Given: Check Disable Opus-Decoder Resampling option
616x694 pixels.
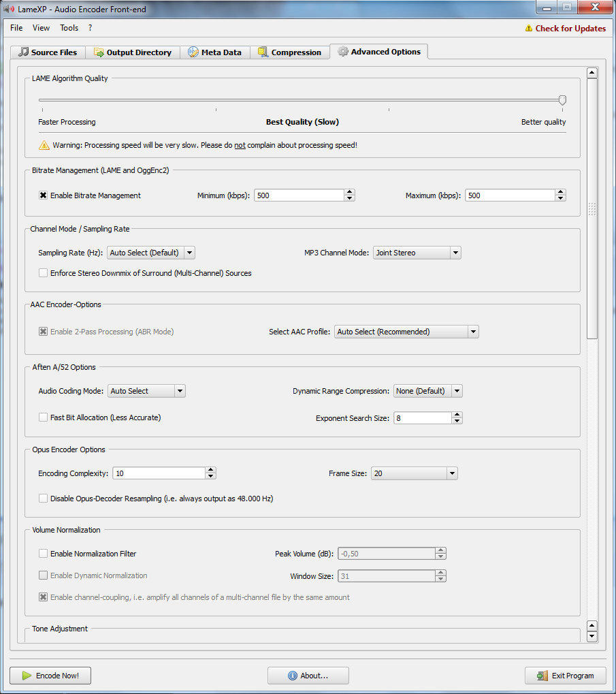Looking at the screenshot, I should click(x=43, y=499).
